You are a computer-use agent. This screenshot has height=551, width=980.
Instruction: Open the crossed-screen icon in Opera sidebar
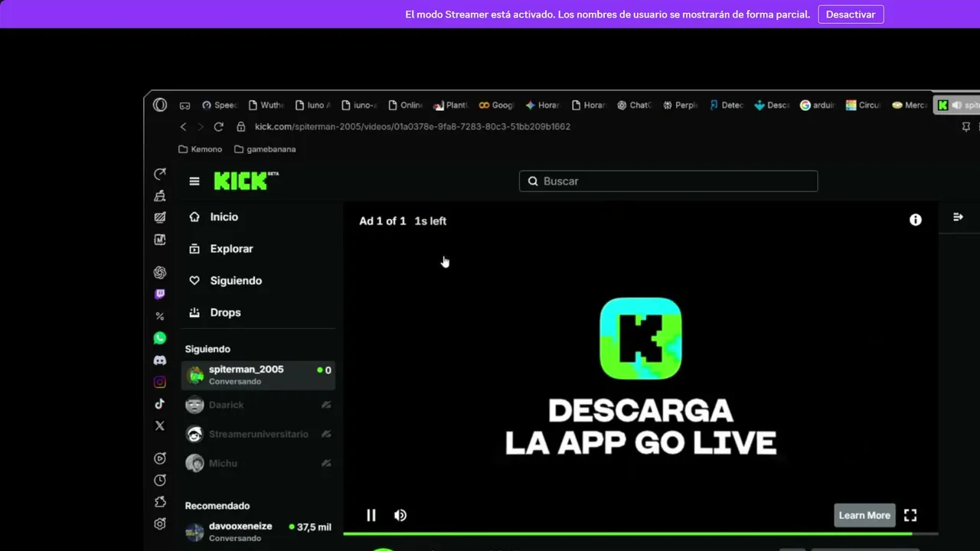click(160, 217)
